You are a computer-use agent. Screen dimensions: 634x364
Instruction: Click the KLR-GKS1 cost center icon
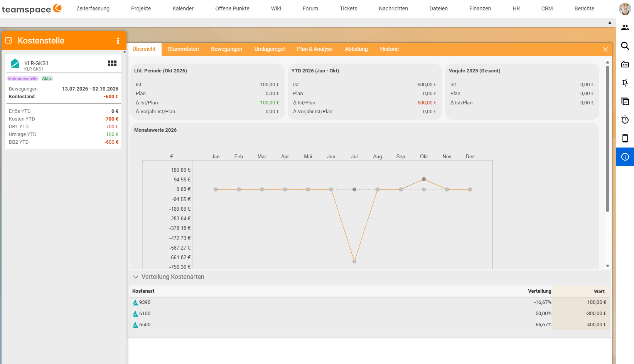coord(15,63)
